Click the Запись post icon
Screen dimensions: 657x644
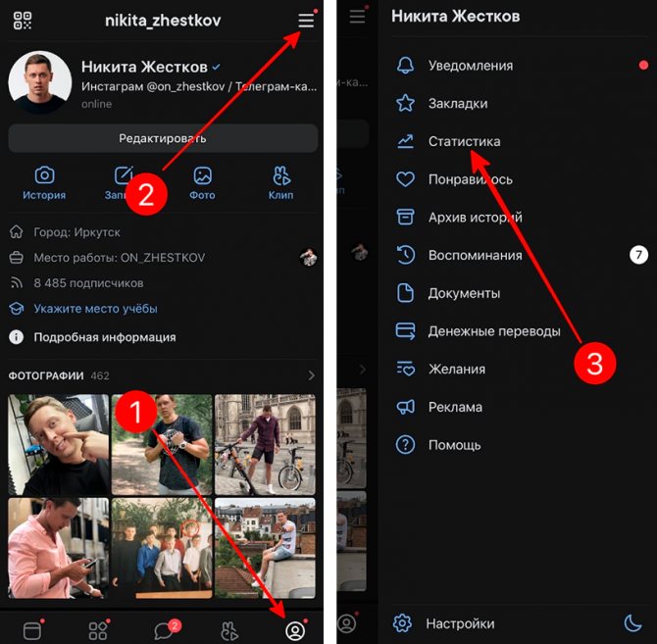tap(124, 175)
